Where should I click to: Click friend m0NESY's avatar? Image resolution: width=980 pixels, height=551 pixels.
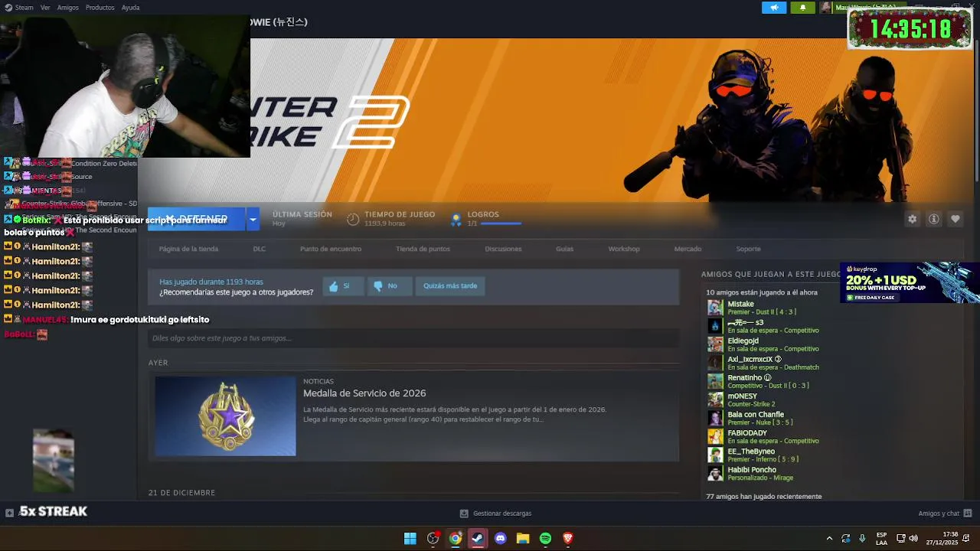pos(715,399)
